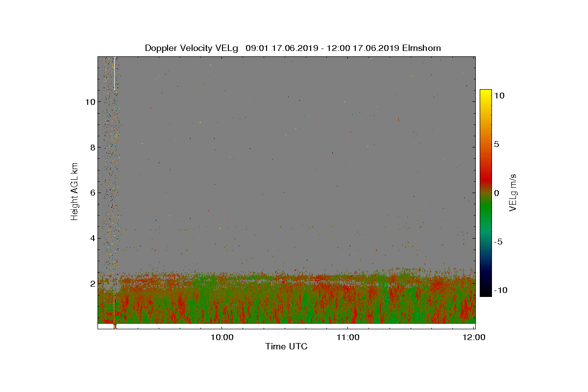Click the plot title 'Doppler Velocity VELg'
Screen dimensions: 588x392
click(x=191, y=48)
